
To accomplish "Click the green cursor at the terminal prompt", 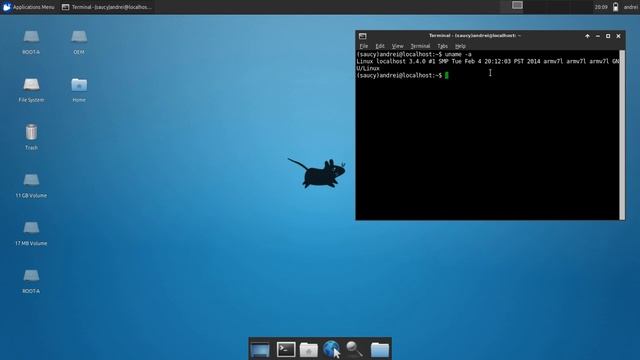I will [447, 76].
